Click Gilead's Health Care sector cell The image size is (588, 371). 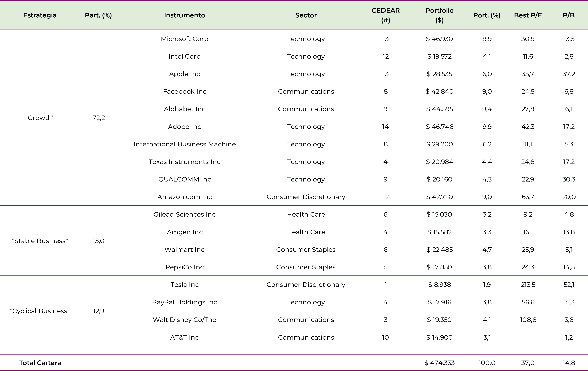pyautogui.click(x=306, y=214)
